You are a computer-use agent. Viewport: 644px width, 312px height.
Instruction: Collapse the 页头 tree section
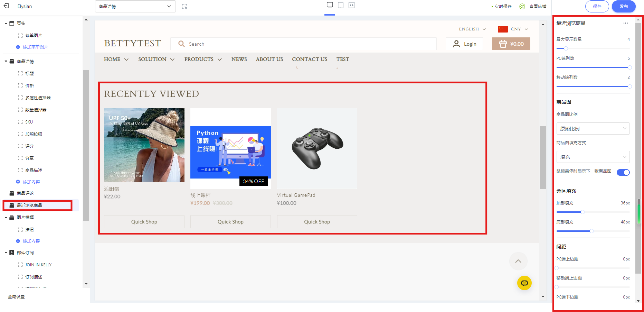pyautogui.click(x=6, y=24)
